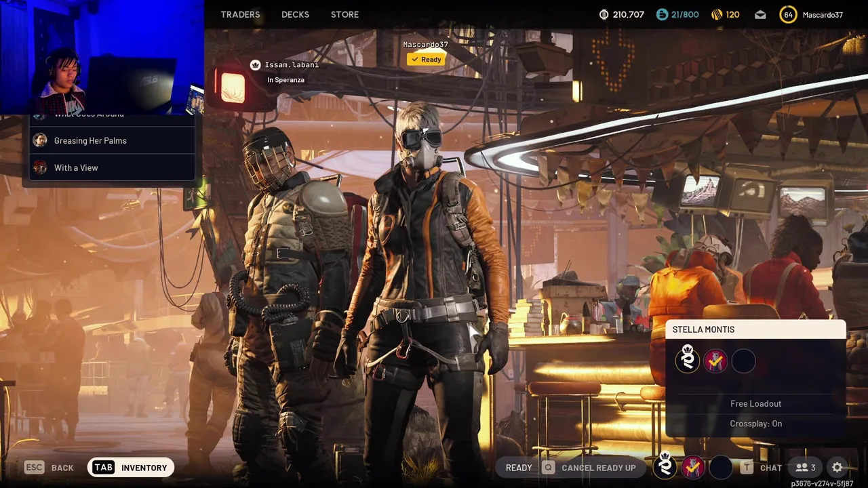Click the coin currency icon beside 210.707

604,14
